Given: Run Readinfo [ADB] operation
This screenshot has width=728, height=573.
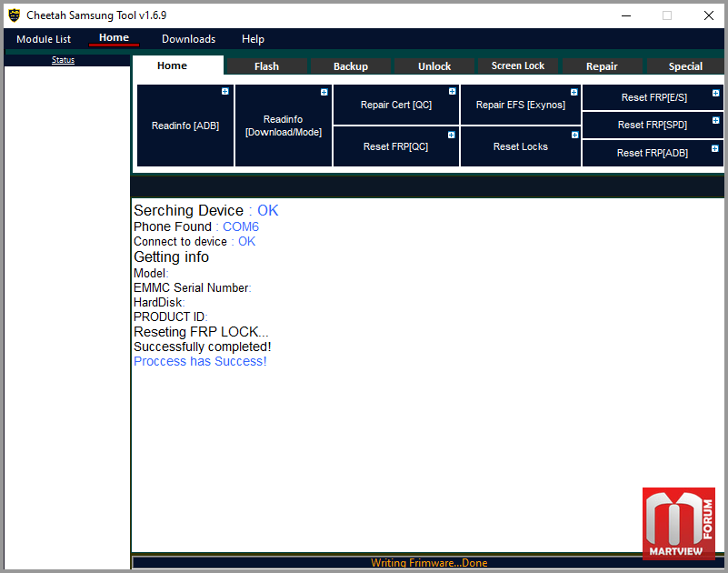Looking at the screenshot, I should click(185, 126).
